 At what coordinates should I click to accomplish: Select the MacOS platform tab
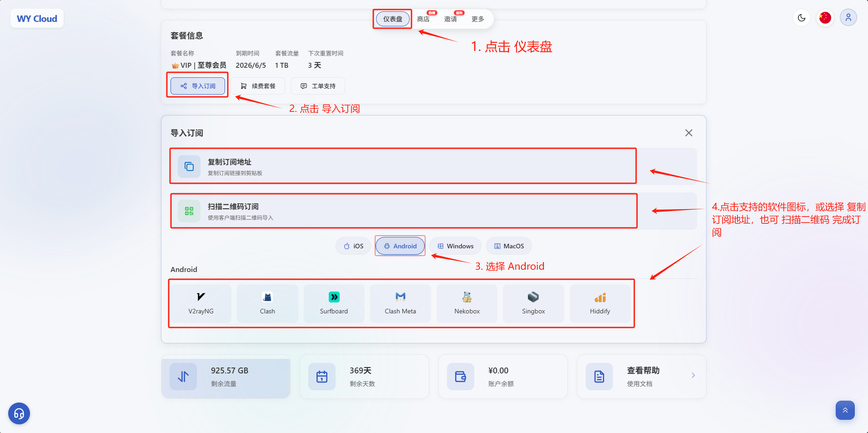pos(509,246)
